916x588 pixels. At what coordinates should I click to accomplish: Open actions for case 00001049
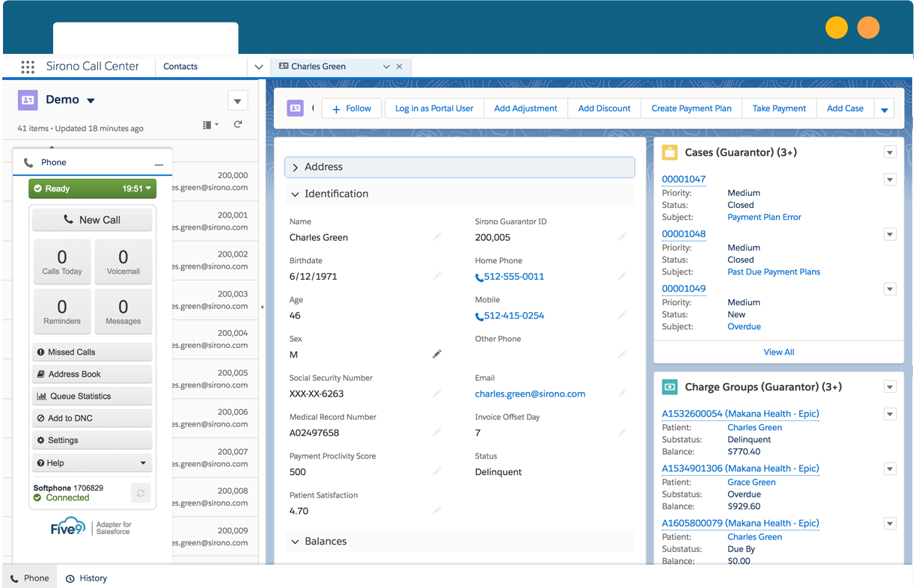[x=890, y=289]
